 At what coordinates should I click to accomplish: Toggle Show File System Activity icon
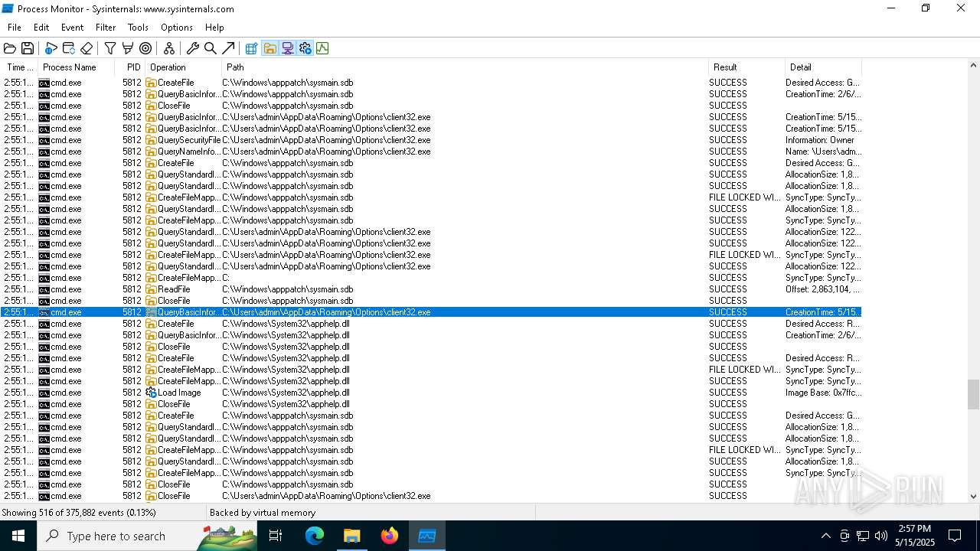coord(269,48)
